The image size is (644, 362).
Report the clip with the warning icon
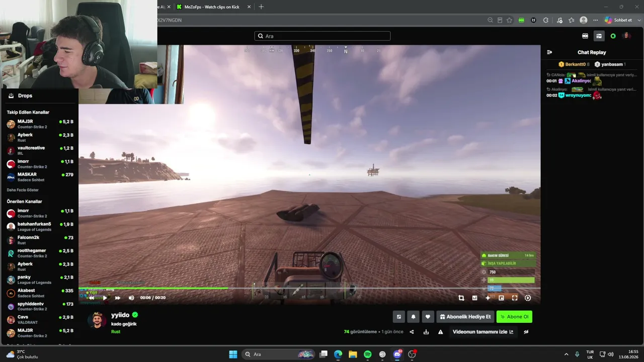click(441, 332)
